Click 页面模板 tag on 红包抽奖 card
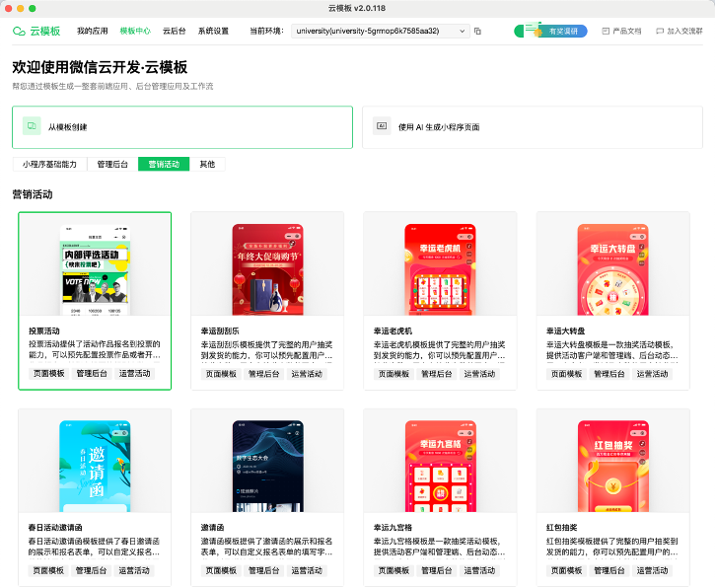This screenshot has width=716, height=588. coord(566,570)
